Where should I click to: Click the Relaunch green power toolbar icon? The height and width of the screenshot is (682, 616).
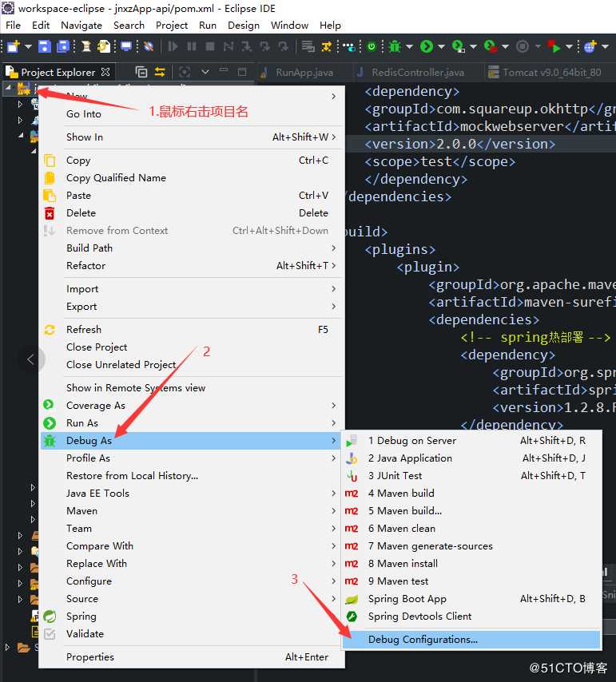371,46
